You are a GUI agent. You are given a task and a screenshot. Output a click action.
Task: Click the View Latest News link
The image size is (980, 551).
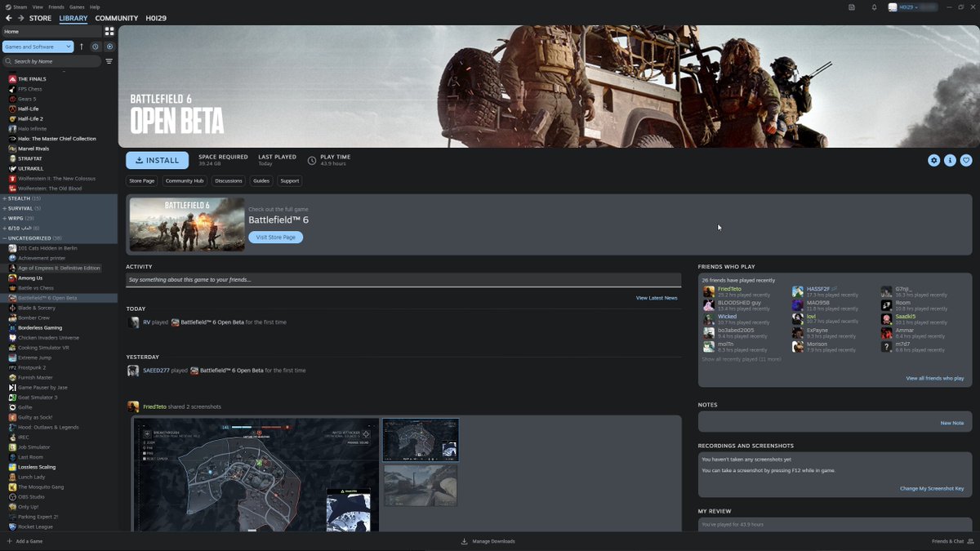point(657,298)
